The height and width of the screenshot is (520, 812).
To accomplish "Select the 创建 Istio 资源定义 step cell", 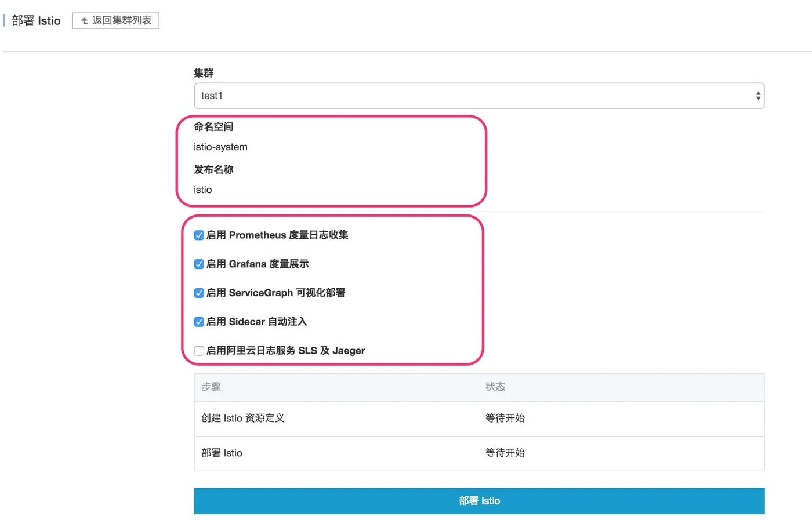I will point(243,418).
